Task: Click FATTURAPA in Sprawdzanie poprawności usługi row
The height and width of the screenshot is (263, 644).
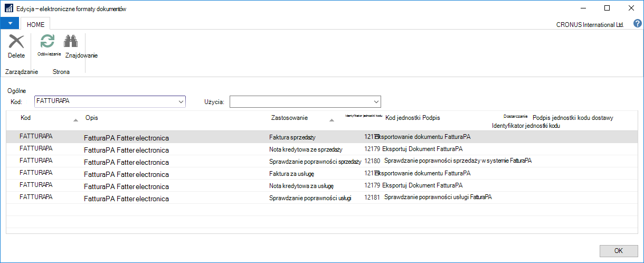Action: (x=36, y=197)
